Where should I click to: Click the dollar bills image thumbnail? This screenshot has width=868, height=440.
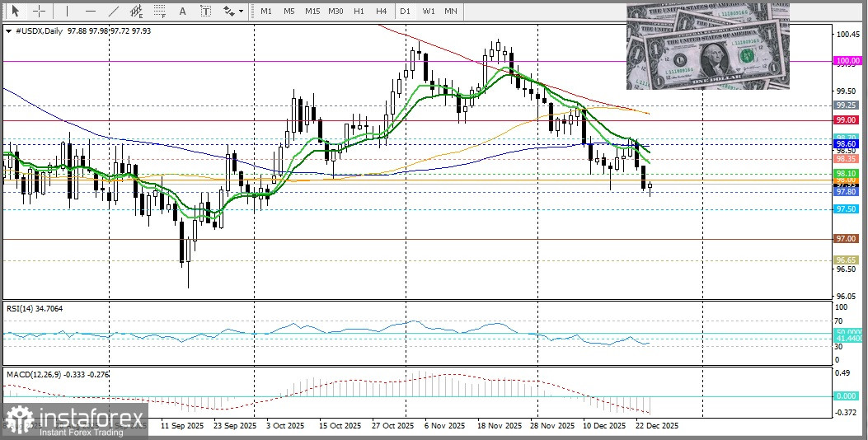(707, 46)
